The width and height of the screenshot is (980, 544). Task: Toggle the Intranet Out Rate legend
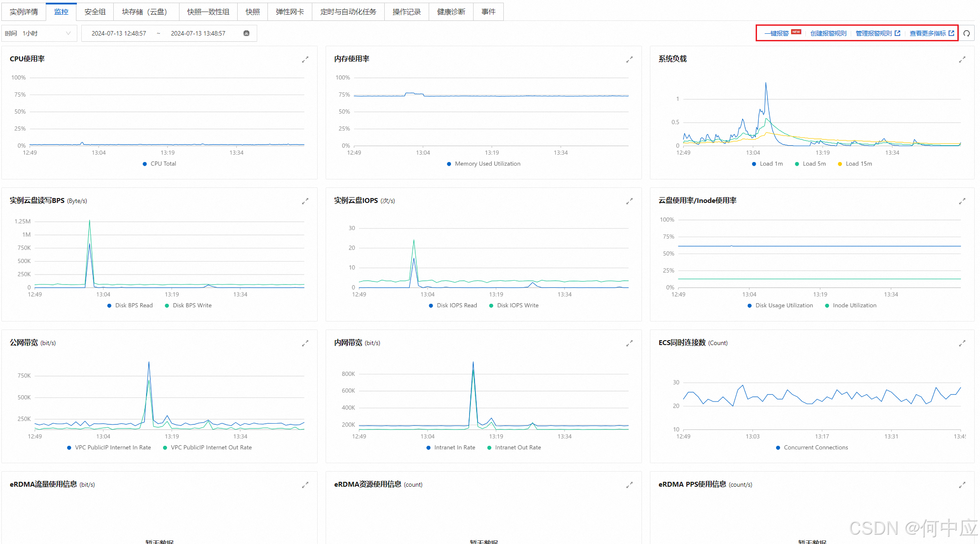[514, 448]
